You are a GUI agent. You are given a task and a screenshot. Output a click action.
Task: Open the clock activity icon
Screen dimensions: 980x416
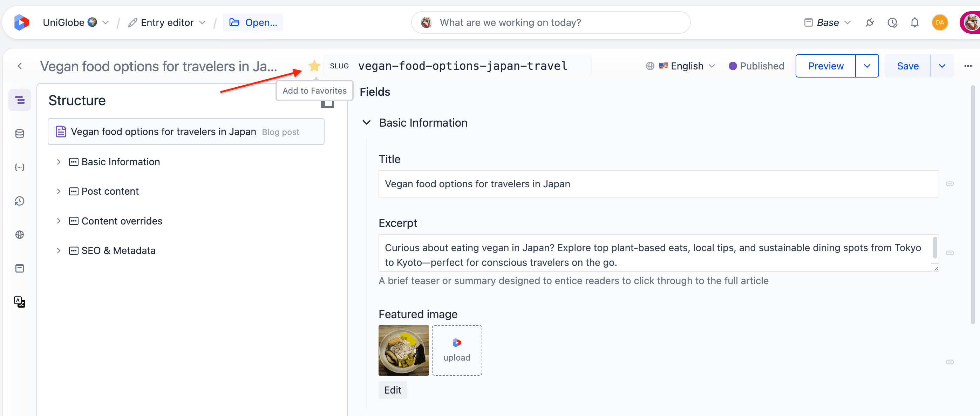[892, 22]
